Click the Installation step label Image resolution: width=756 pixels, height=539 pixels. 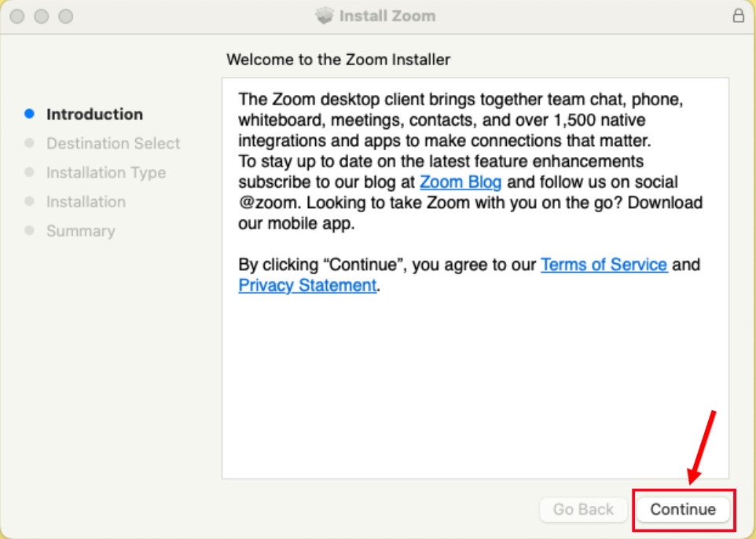[x=86, y=202]
